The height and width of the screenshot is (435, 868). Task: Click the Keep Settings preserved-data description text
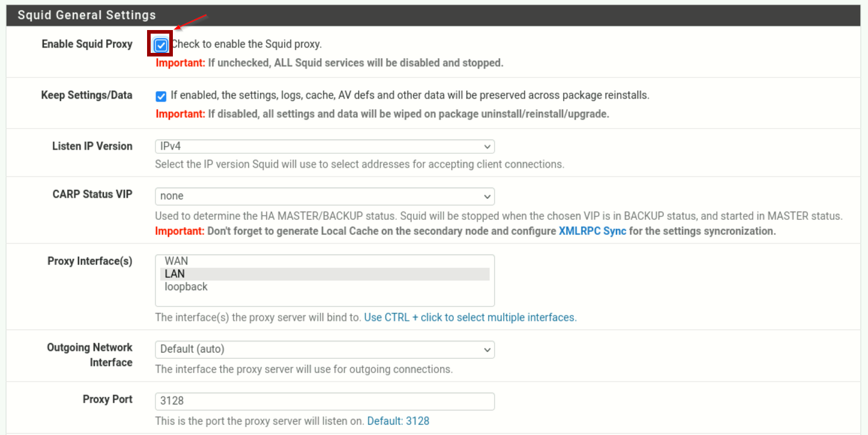pyautogui.click(x=409, y=96)
